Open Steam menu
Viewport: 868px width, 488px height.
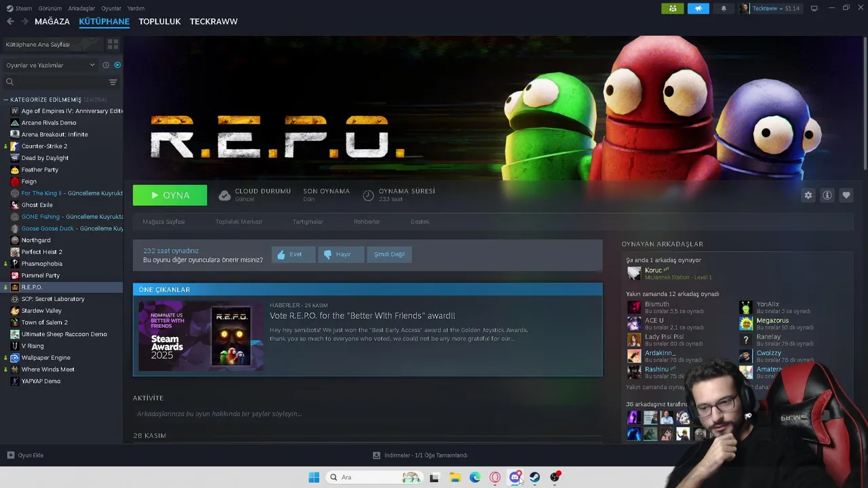[x=20, y=8]
